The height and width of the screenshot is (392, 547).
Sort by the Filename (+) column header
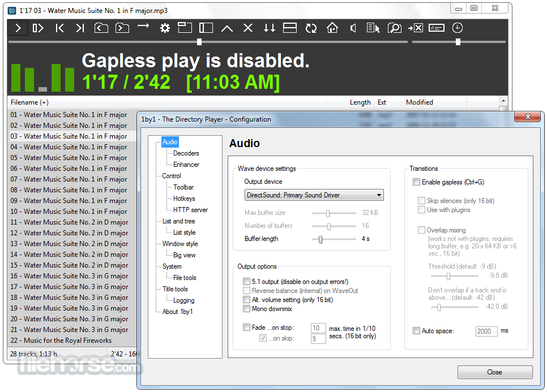[x=166, y=102]
